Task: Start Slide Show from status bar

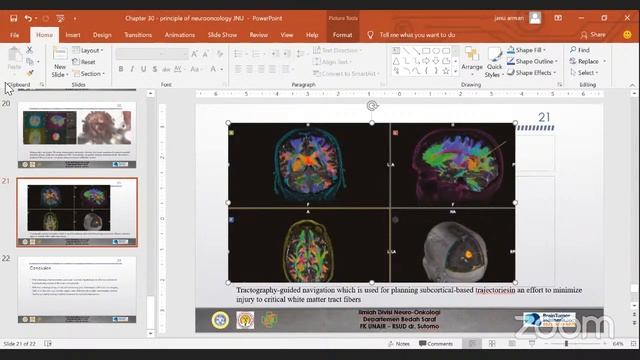Action: [532, 344]
